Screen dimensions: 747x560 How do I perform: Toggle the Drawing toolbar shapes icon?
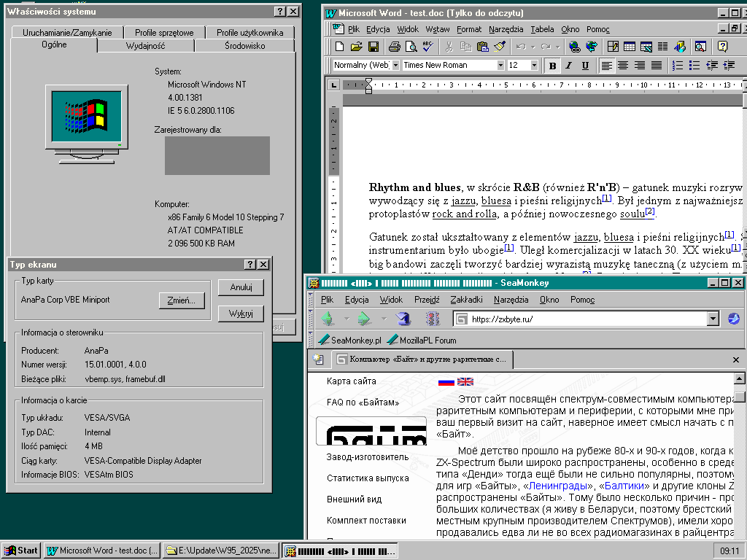(679, 46)
